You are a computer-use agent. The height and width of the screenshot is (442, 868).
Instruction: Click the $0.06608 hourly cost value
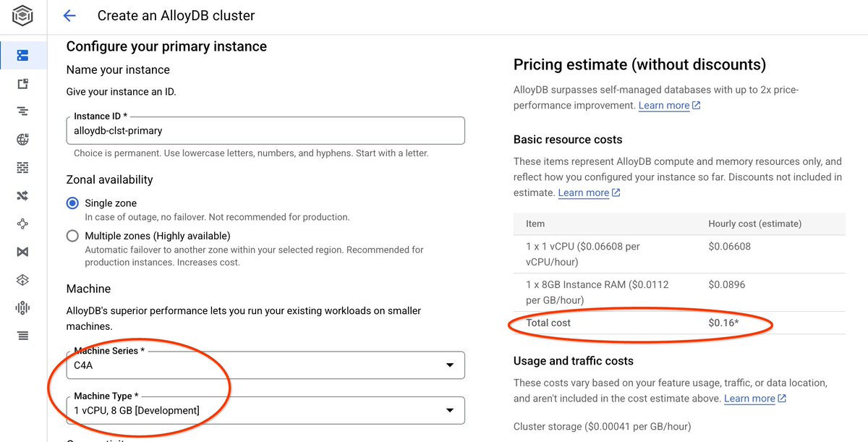pyautogui.click(x=729, y=246)
